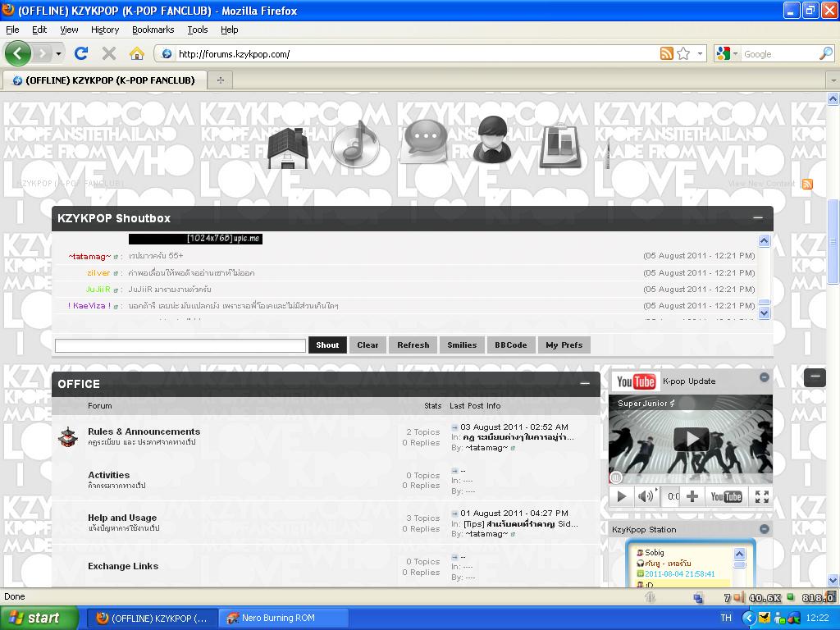Screen dimensions: 840x630
Task: Open the View menu
Action: tap(69, 30)
